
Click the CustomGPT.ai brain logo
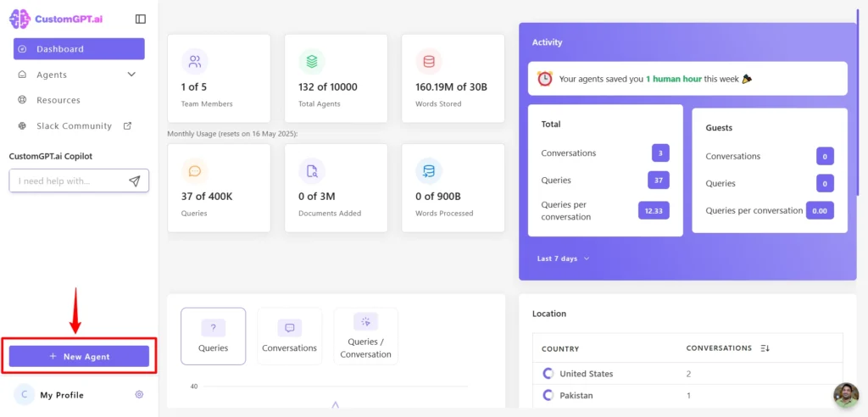pyautogui.click(x=20, y=19)
